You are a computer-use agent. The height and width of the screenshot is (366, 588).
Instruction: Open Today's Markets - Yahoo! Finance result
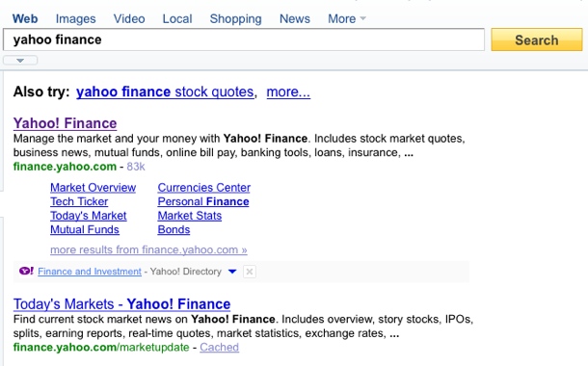(x=121, y=304)
